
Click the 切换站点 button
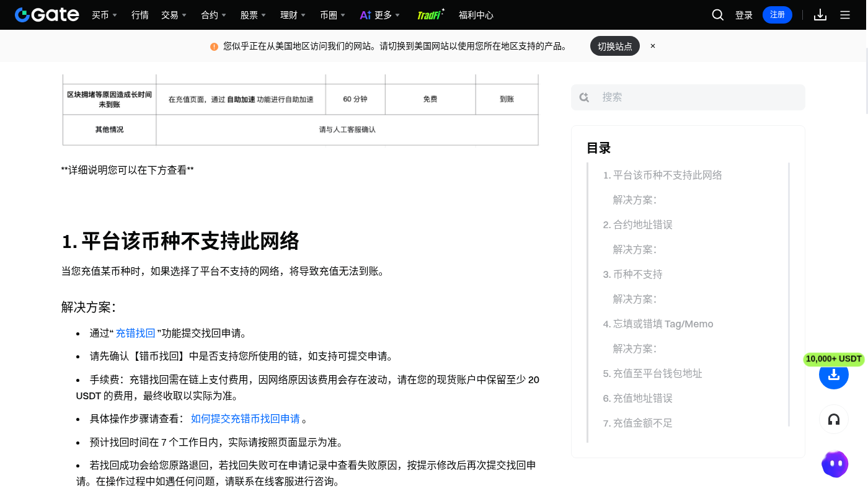(615, 46)
